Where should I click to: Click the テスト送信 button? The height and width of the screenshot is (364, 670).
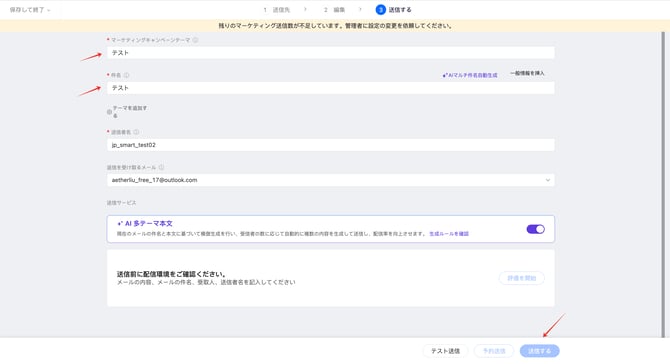tap(445, 351)
